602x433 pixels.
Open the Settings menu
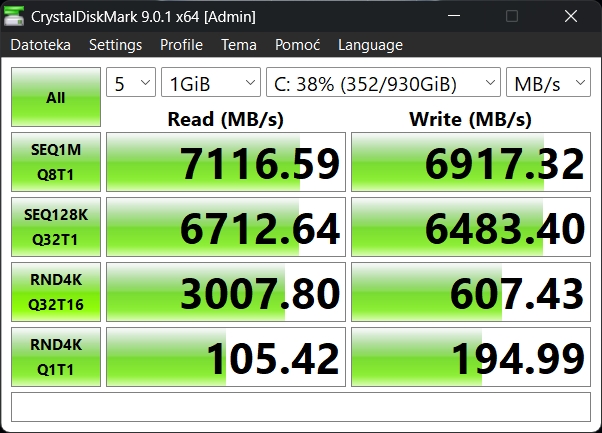click(116, 45)
